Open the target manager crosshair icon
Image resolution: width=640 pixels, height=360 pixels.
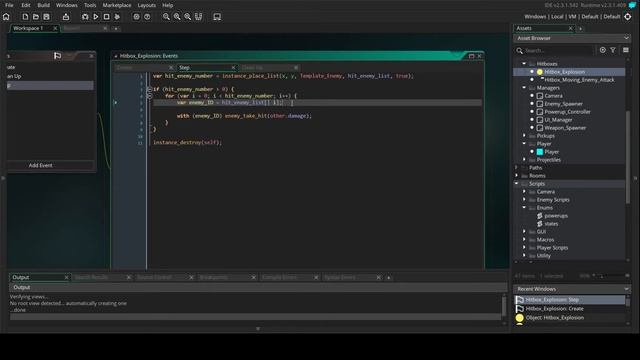pos(628,17)
